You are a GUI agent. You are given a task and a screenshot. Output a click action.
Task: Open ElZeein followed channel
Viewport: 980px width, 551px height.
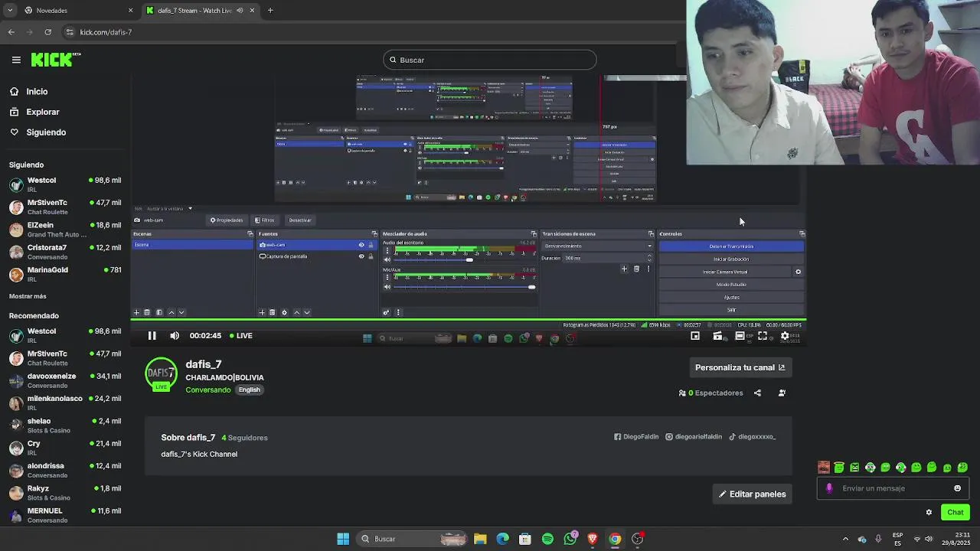pos(64,230)
